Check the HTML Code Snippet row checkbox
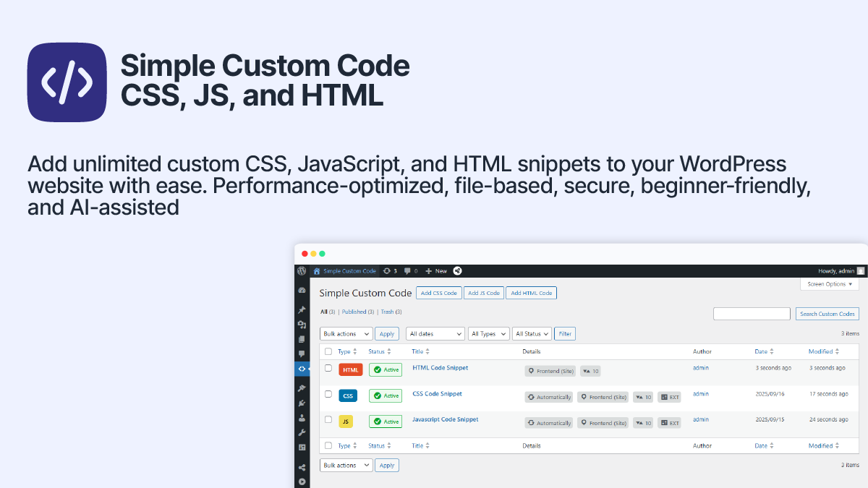This screenshot has width=868, height=488. pos(328,368)
